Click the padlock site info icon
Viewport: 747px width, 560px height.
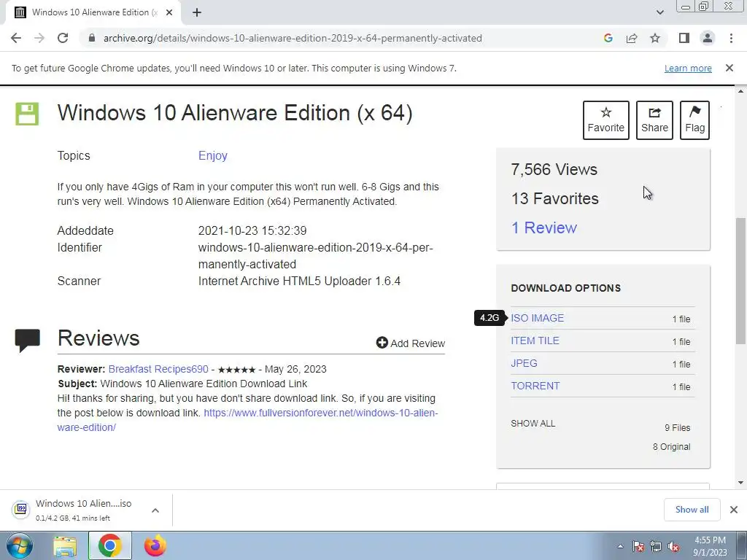click(92, 38)
